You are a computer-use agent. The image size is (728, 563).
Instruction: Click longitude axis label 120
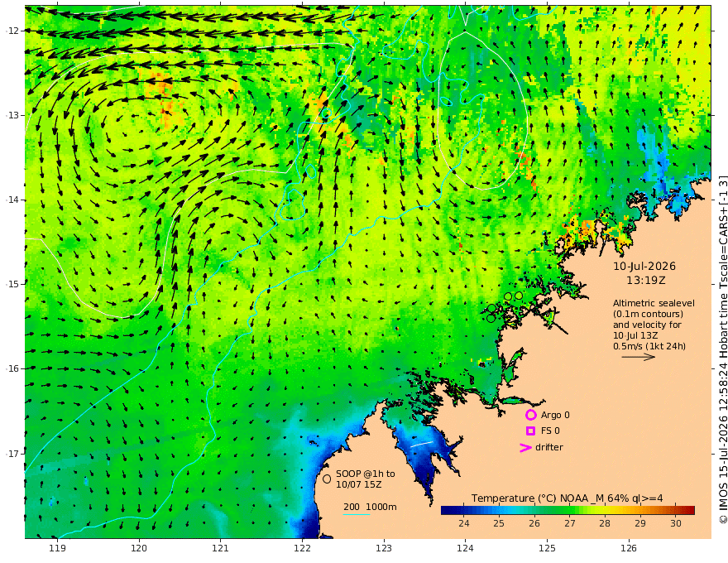139,548
